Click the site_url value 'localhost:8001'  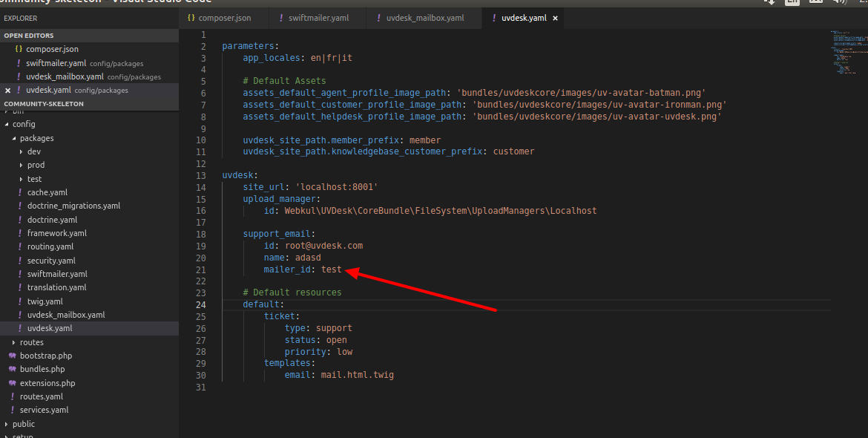click(x=337, y=187)
